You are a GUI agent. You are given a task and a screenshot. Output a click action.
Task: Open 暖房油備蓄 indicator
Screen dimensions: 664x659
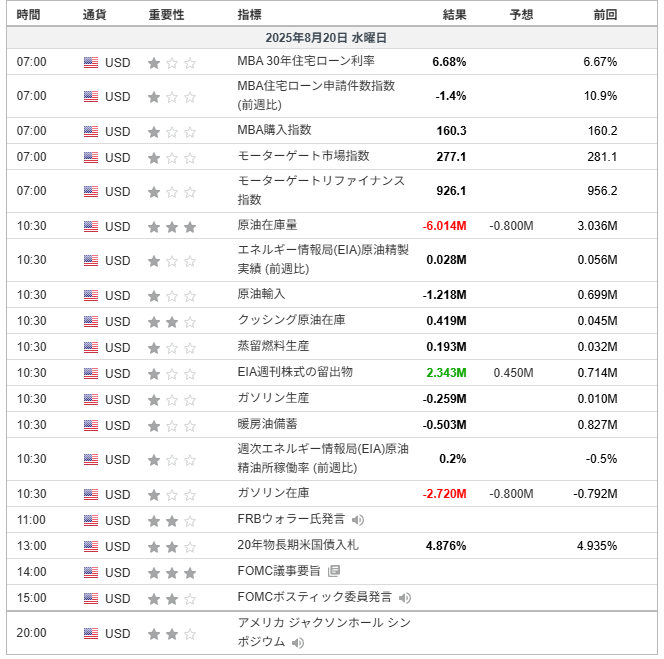click(x=267, y=424)
